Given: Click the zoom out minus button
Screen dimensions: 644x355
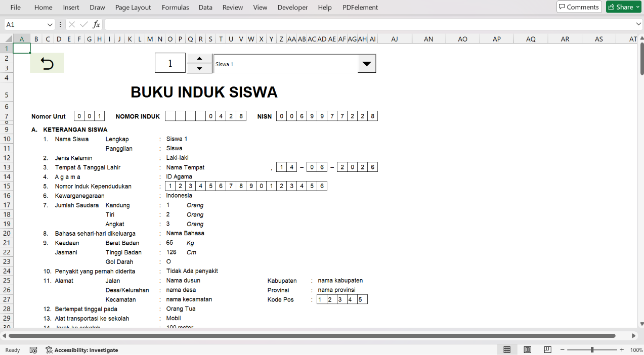Looking at the screenshot, I should [x=563, y=350].
